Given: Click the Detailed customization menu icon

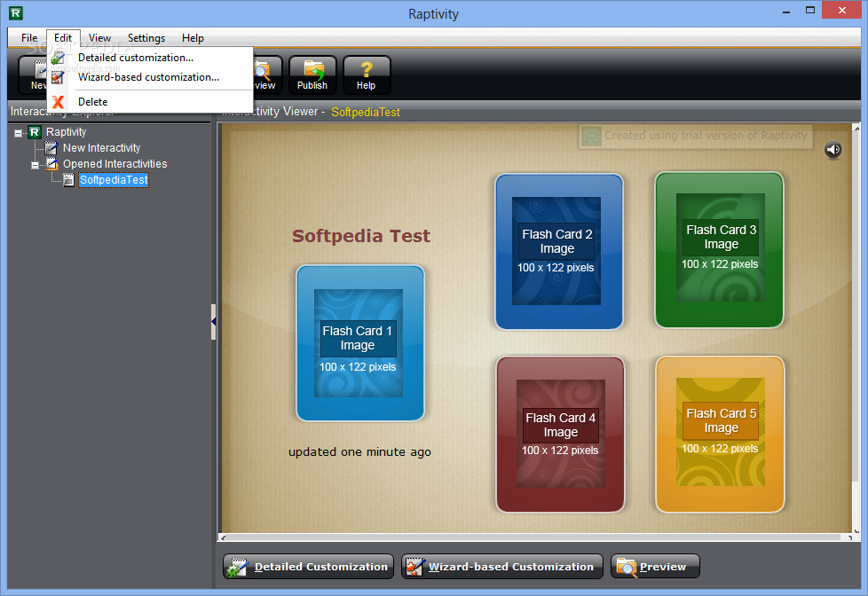Looking at the screenshot, I should click(x=58, y=58).
